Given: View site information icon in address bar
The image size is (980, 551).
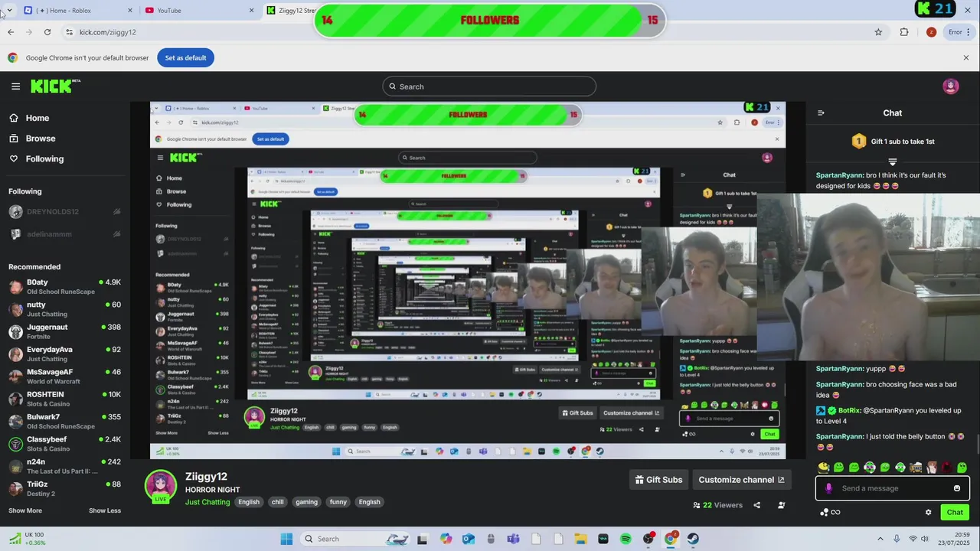Looking at the screenshot, I should click(x=69, y=32).
